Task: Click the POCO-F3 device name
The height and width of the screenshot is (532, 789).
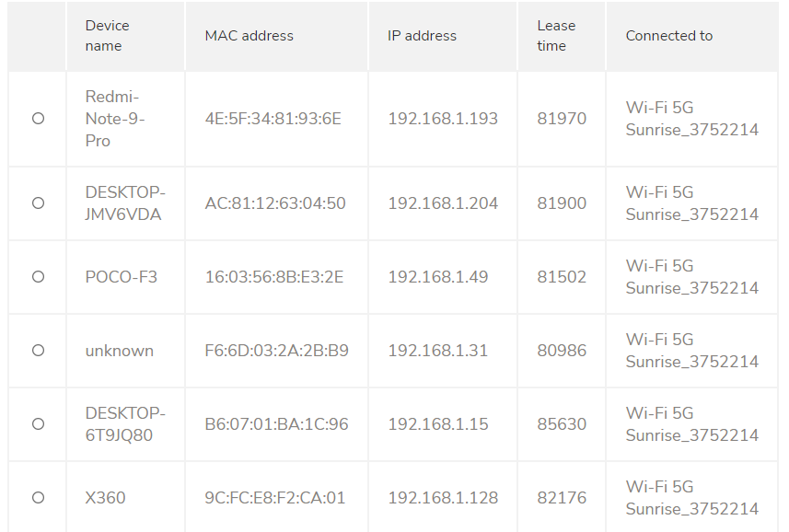Action: click(x=122, y=277)
